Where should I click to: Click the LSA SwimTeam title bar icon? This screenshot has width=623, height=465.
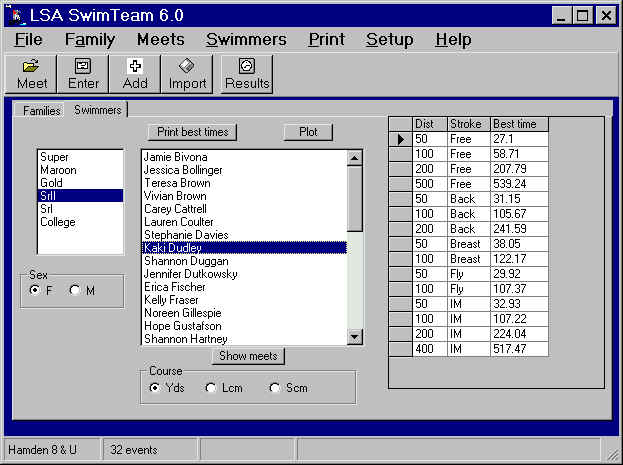tap(16, 16)
